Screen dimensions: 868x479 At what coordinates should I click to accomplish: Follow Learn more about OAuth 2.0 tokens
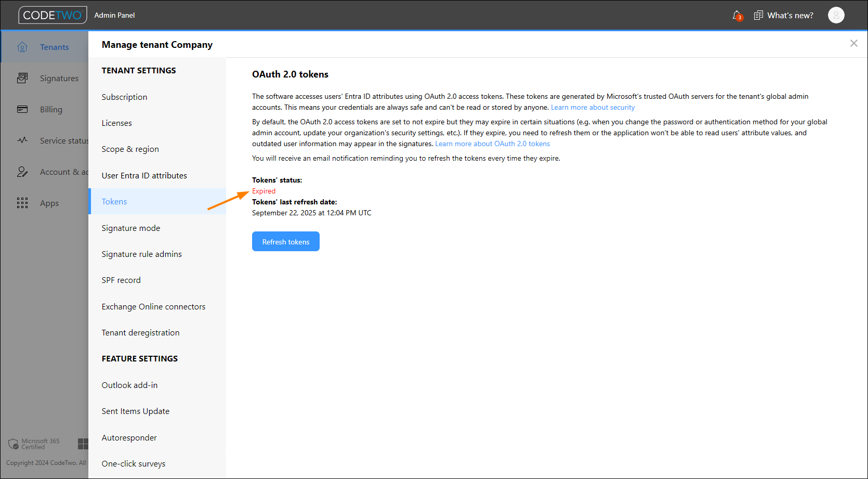[x=492, y=144]
